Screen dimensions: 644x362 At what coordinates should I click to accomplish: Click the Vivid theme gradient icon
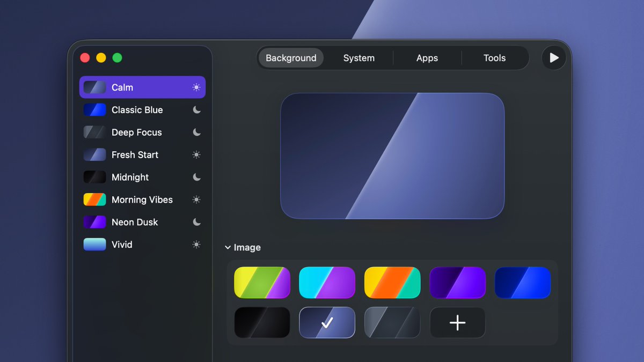94,245
